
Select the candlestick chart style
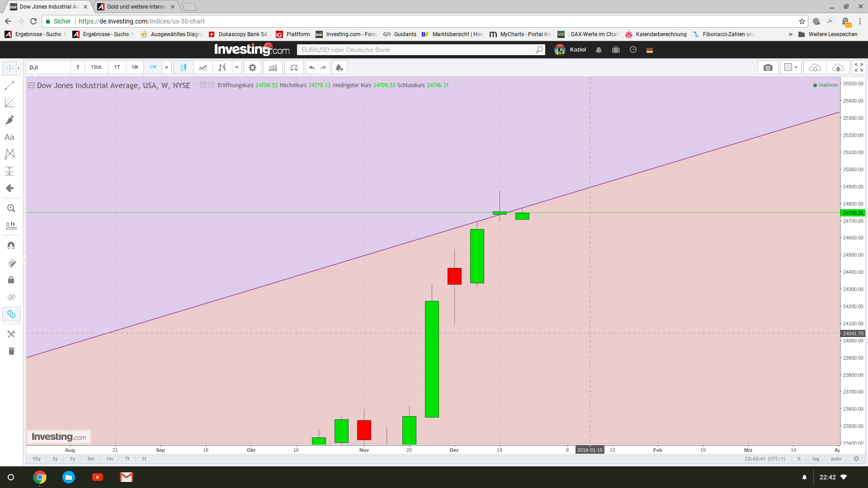pyautogui.click(x=184, y=67)
